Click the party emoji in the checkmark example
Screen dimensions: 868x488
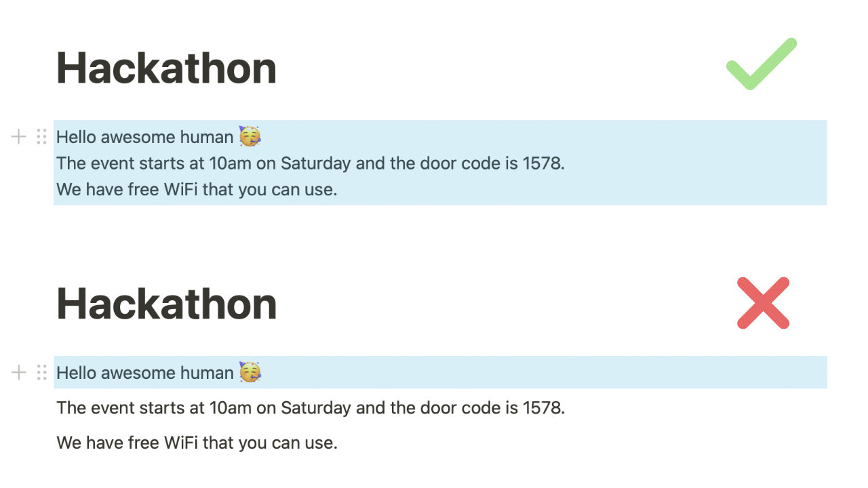pos(250,136)
